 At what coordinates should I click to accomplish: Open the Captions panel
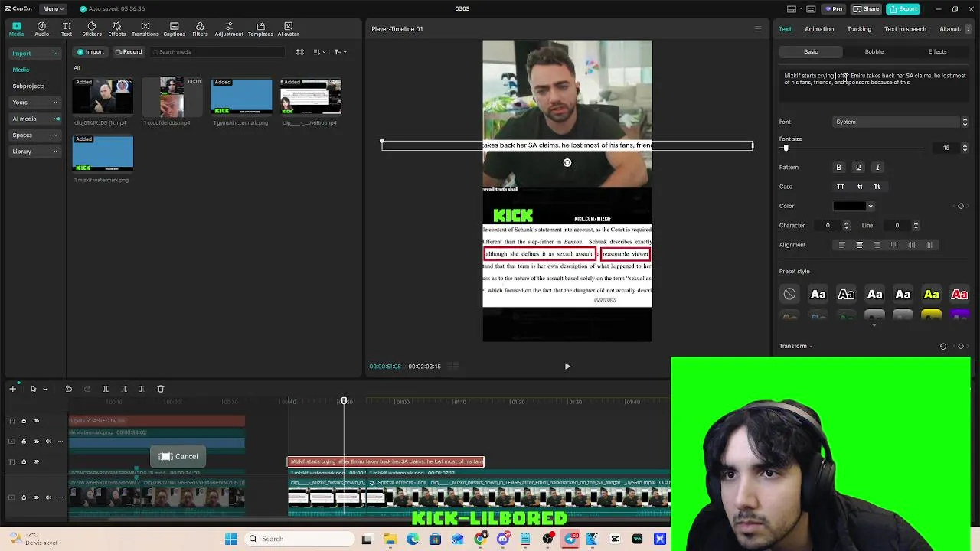pos(174,29)
